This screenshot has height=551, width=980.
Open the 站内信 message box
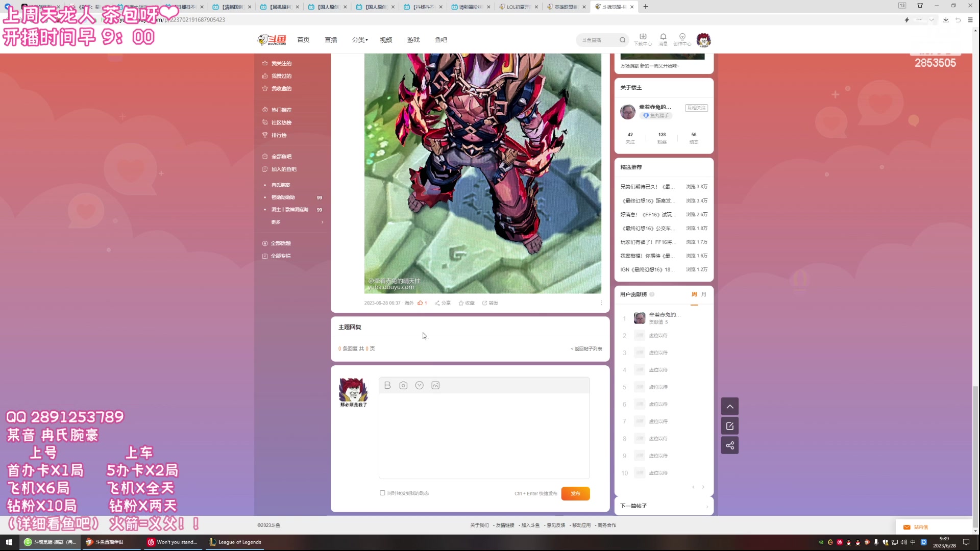(x=934, y=527)
